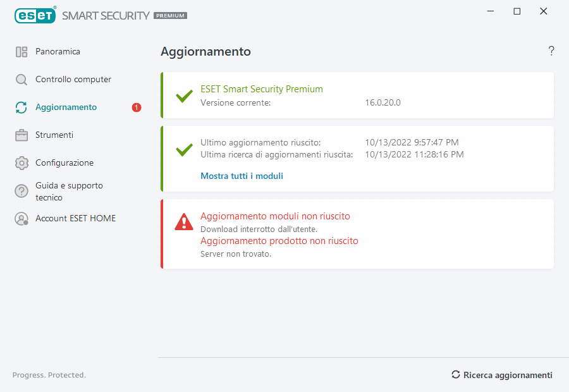Open Account ESET HOME page

pos(75,219)
